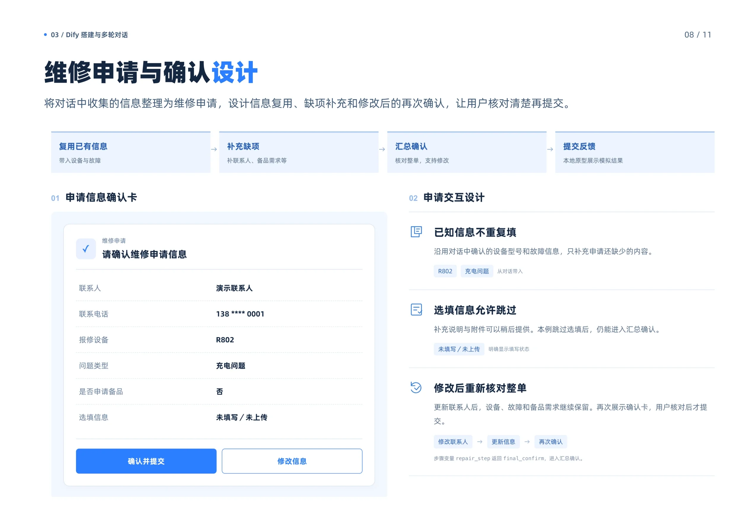This screenshot has height=532, width=756.
Task: Click the R802 value in the 报修设备 row
Action: click(225, 340)
